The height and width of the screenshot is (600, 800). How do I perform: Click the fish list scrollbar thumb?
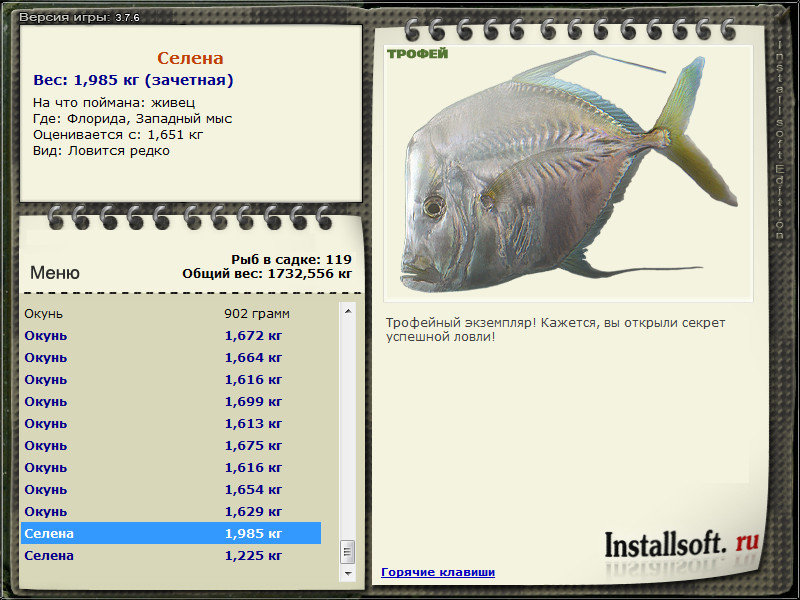pos(348,552)
